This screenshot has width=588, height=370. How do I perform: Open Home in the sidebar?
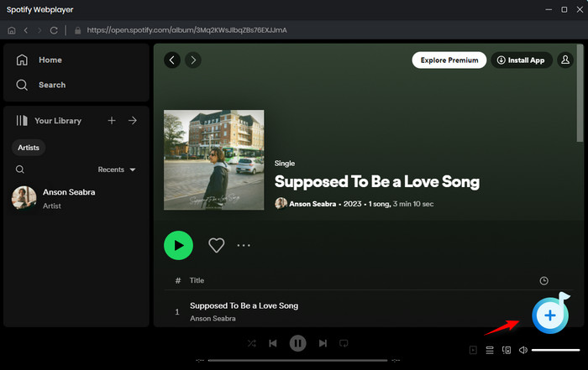(39, 60)
